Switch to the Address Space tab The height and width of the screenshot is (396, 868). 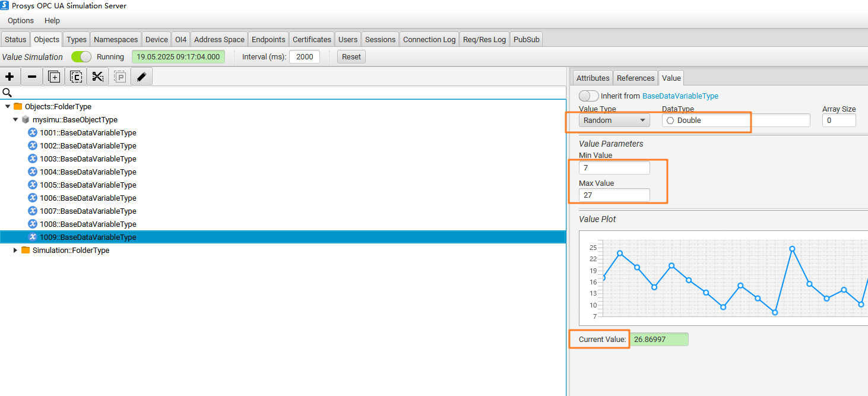coord(219,39)
